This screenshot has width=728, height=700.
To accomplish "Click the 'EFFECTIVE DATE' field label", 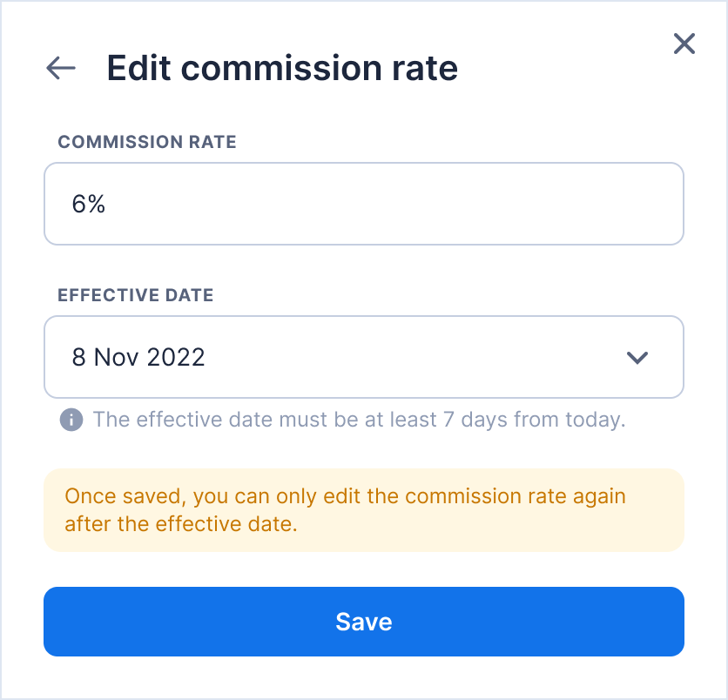I will pyautogui.click(x=136, y=295).
